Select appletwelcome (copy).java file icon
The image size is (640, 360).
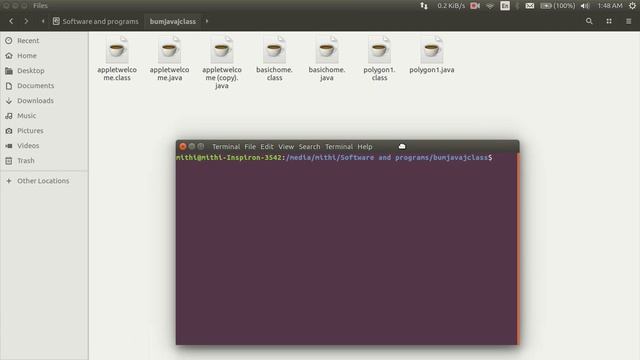point(222,50)
